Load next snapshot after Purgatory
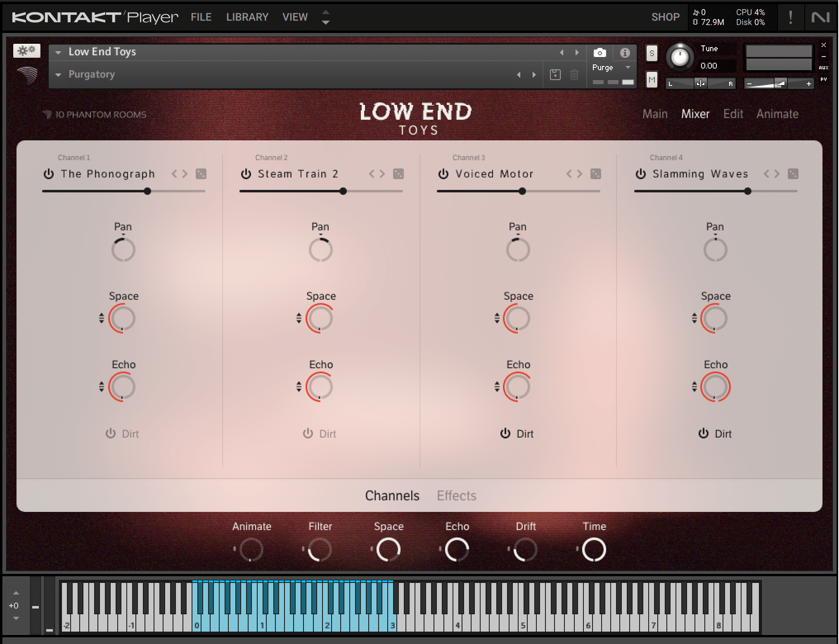 534,75
